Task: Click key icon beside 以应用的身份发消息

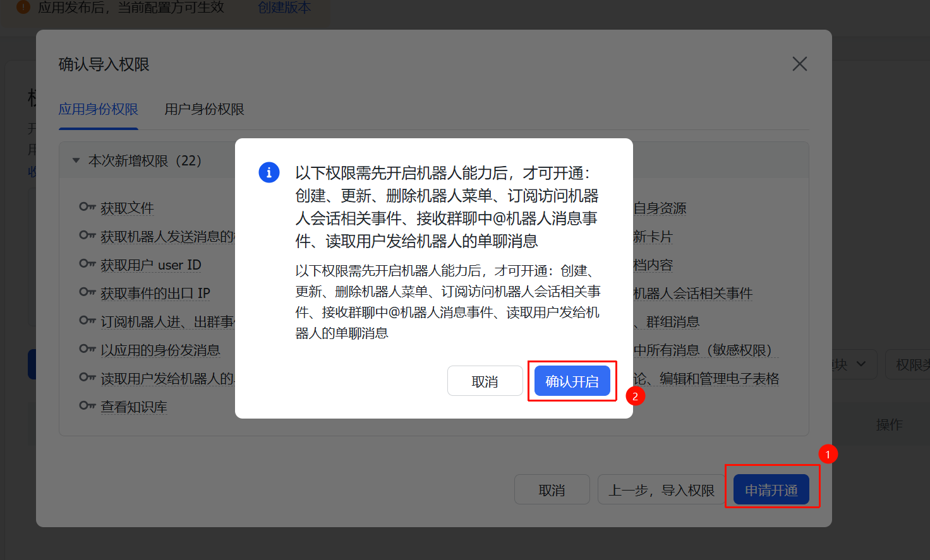Action: pyautogui.click(x=87, y=349)
